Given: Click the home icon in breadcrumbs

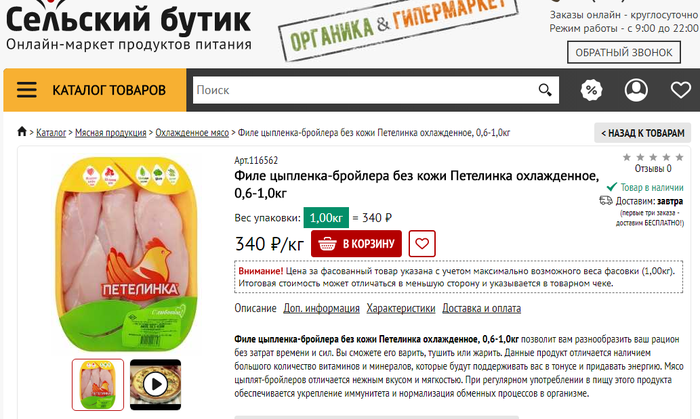Looking at the screenshot, I should pos(21,132).
